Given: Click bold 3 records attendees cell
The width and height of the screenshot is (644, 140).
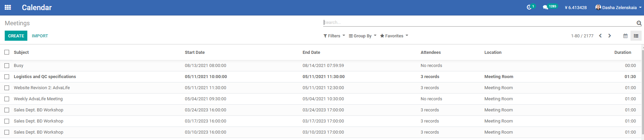Looking at the screenshot, I should 430,77.
